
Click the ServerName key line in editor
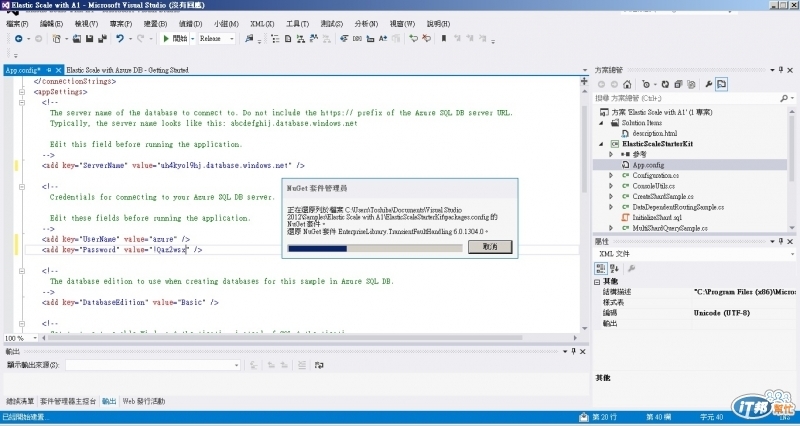tap(173, 166)
